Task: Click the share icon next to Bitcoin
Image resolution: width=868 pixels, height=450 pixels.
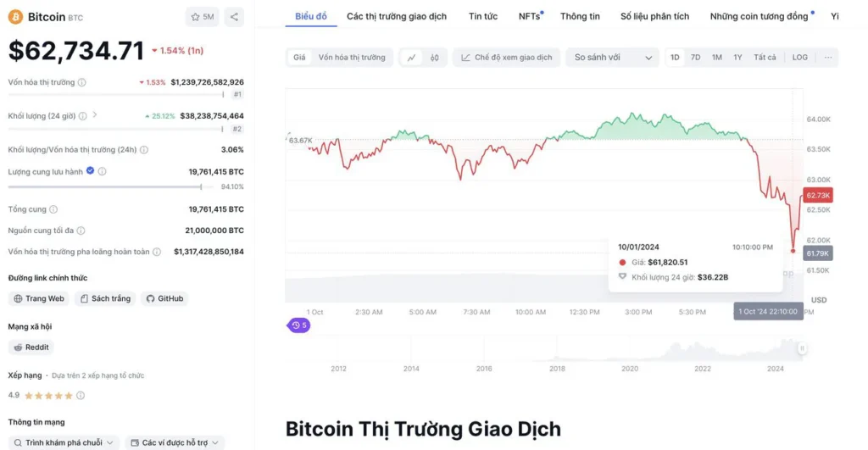Action: tap(234, 17)
